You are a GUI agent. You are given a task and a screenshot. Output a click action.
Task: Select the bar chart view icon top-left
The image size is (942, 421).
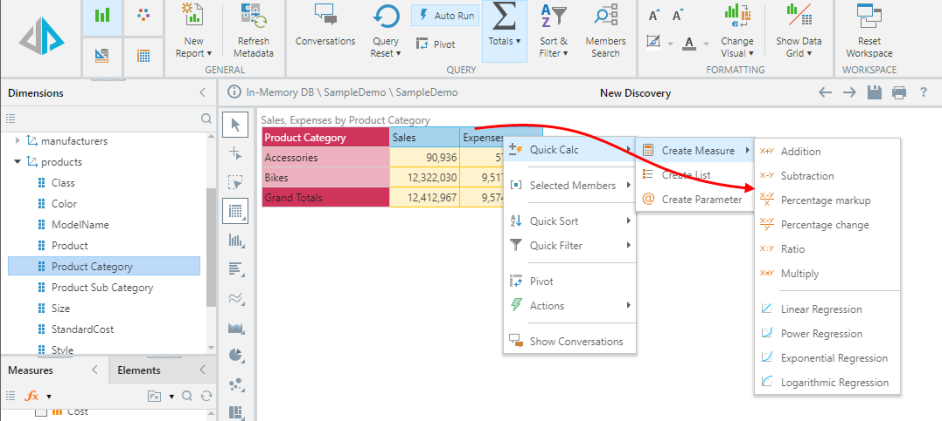(102, 16)
